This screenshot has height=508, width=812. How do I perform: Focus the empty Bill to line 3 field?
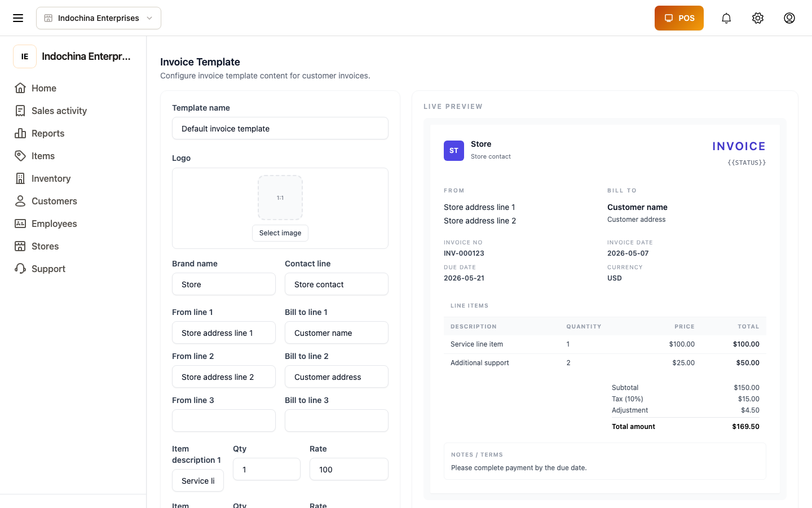(x=337, y=421)
